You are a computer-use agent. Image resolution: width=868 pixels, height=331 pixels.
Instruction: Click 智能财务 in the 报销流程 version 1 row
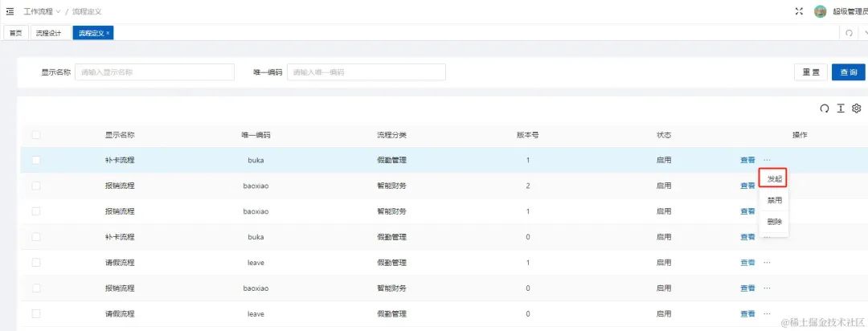click(391, 211)
